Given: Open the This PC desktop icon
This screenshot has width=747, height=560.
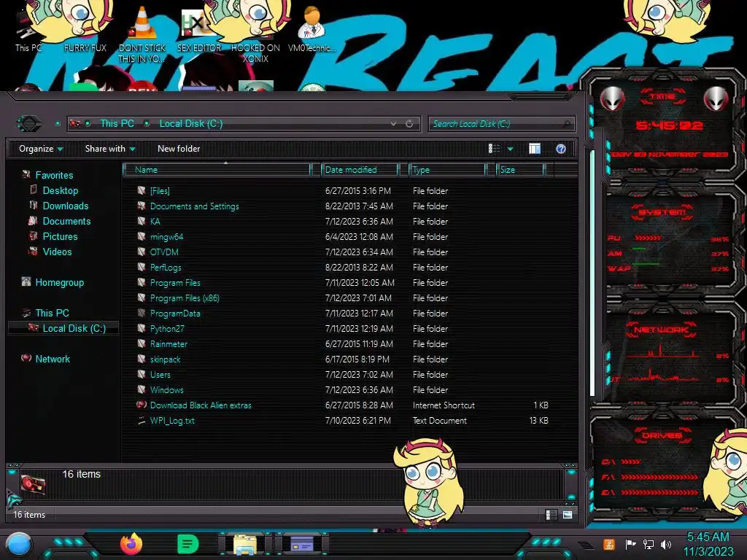Looking at the screenshot, I should [28, 29].
